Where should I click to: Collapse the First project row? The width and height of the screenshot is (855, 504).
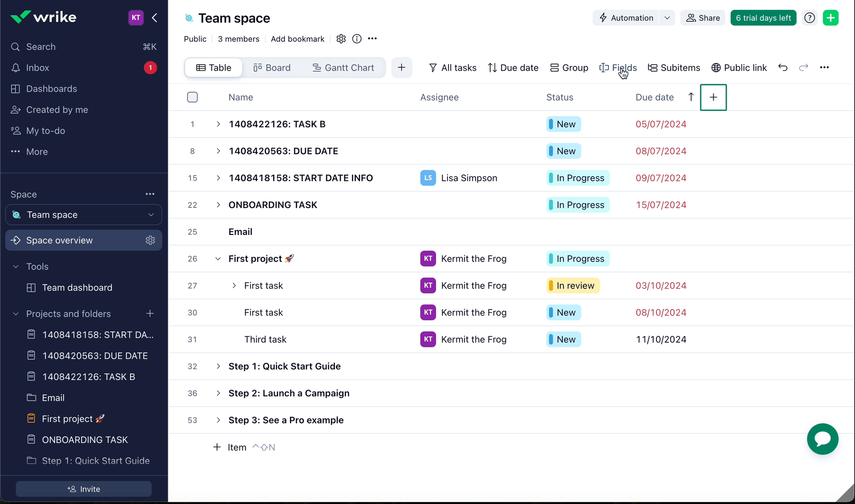[x=218, y=259]
